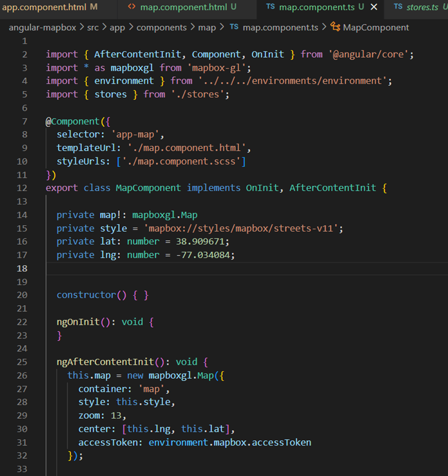Viewport: 448px width, 476px height.
Task: Click the class symbol icon beside MapComponent breadcrumb
Action: click(x=335, y=27)
